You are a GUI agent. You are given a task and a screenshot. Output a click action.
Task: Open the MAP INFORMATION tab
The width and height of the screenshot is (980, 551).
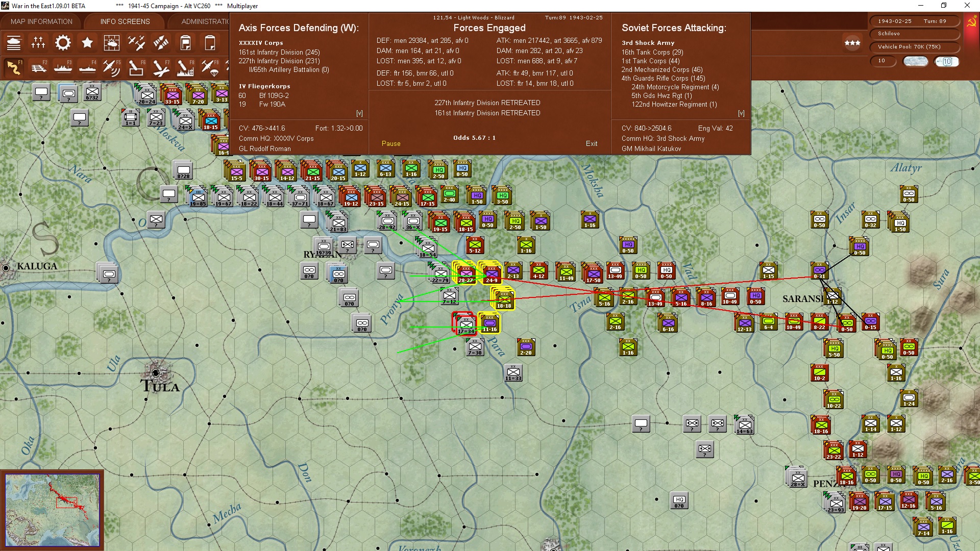point(41,21)
